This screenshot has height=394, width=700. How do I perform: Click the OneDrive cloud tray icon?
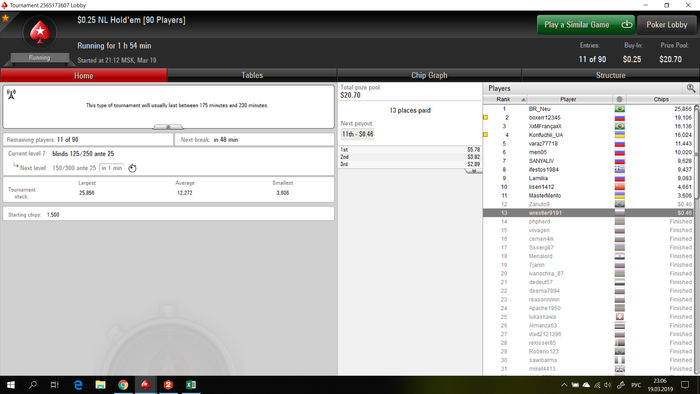586,385
